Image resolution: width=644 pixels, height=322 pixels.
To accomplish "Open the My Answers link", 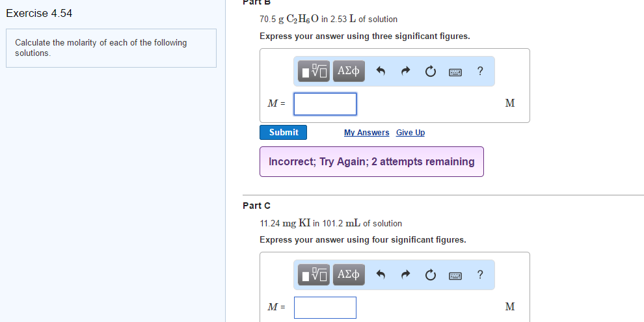I will 366,133.
